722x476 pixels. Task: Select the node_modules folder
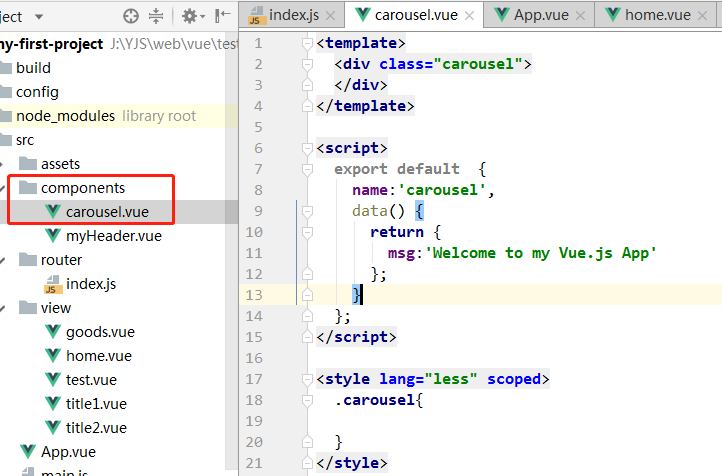click(65, 116)
